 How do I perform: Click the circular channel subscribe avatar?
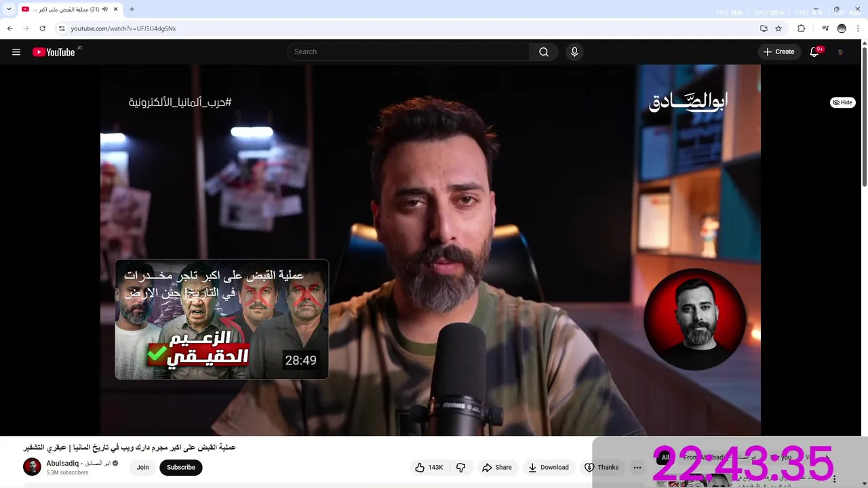pyautogui.click(x=694, y=319)
